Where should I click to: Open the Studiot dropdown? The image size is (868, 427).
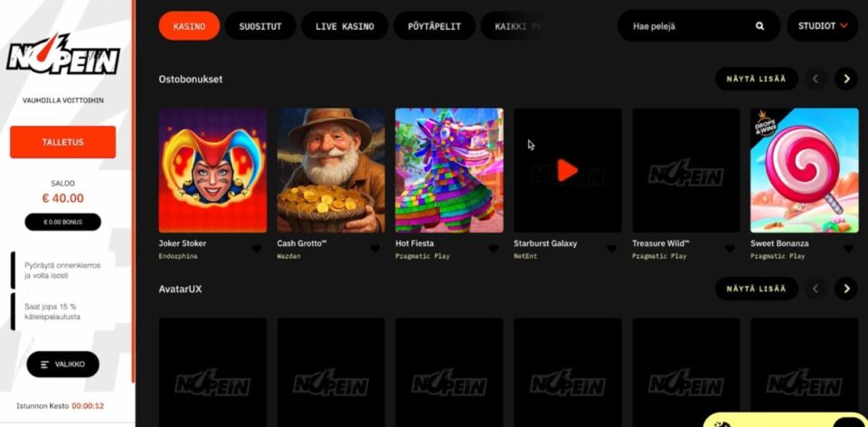822,26
